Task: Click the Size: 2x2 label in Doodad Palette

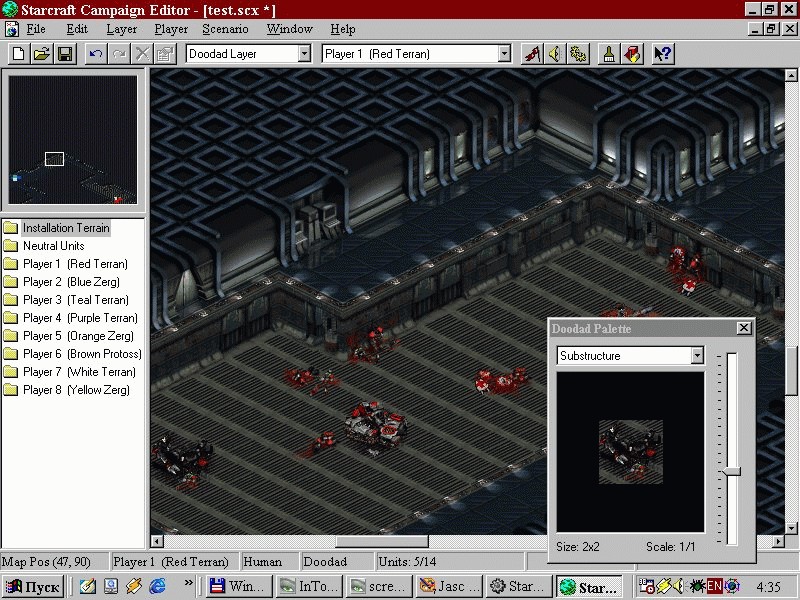Action: pyautogui.click(x=578, y=547)
